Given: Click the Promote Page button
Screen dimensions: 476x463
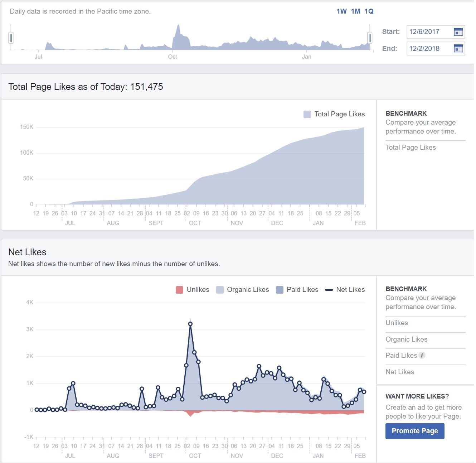Looking at the screenshot, I should [415, 431].
